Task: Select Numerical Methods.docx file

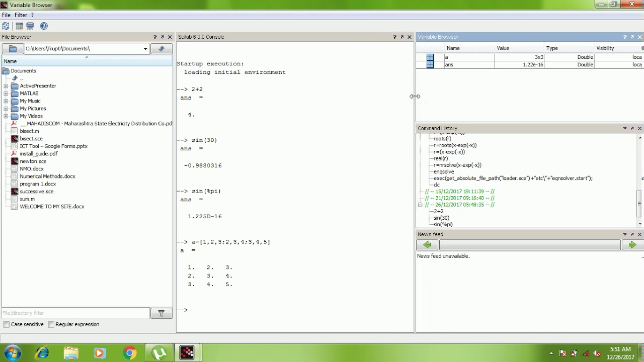Action: (x=48, y=176)
